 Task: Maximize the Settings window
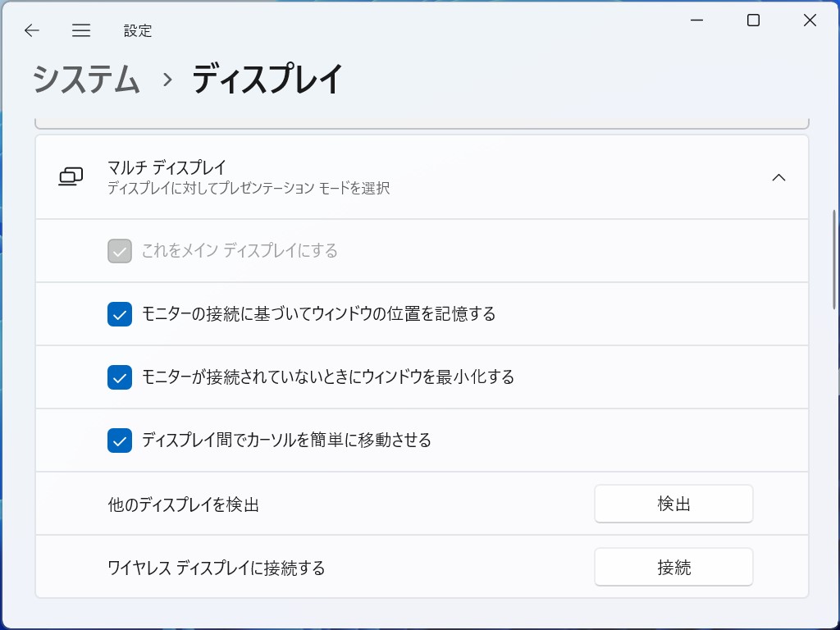click(751, 20)
